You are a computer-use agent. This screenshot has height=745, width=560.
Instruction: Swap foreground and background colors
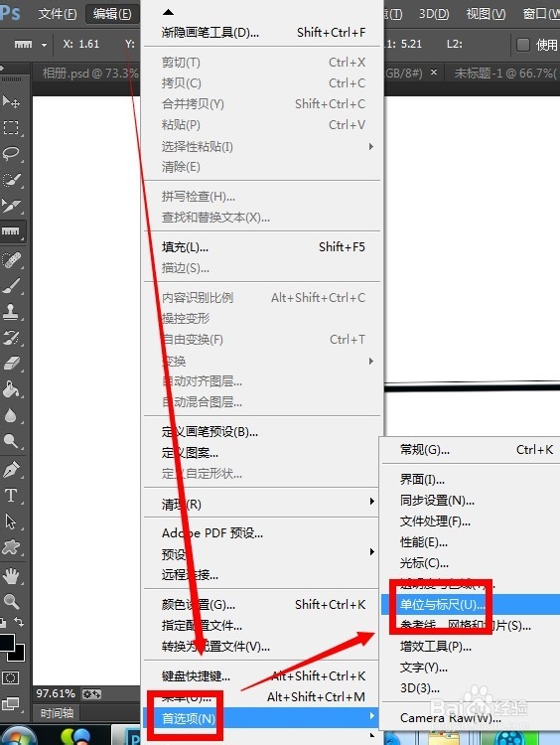(x=19, y=622)
